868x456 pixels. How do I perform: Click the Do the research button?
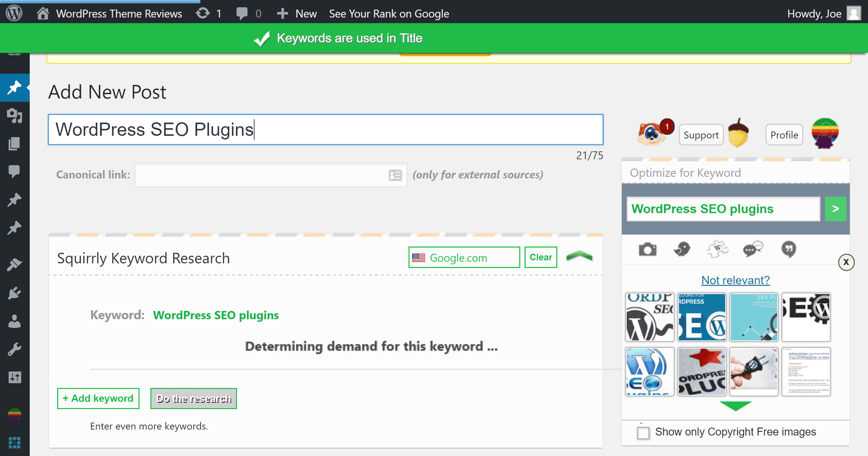[194, 398]
